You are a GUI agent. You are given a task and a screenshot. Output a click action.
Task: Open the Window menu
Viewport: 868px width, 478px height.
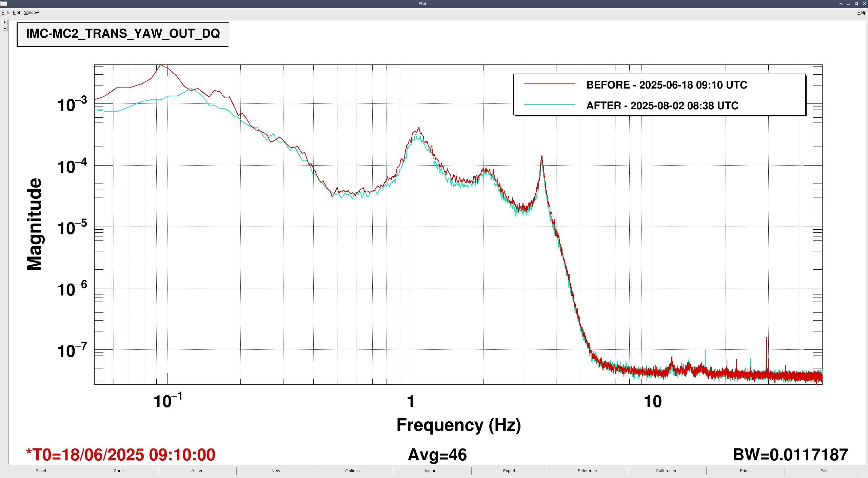(x=32, y=13)
